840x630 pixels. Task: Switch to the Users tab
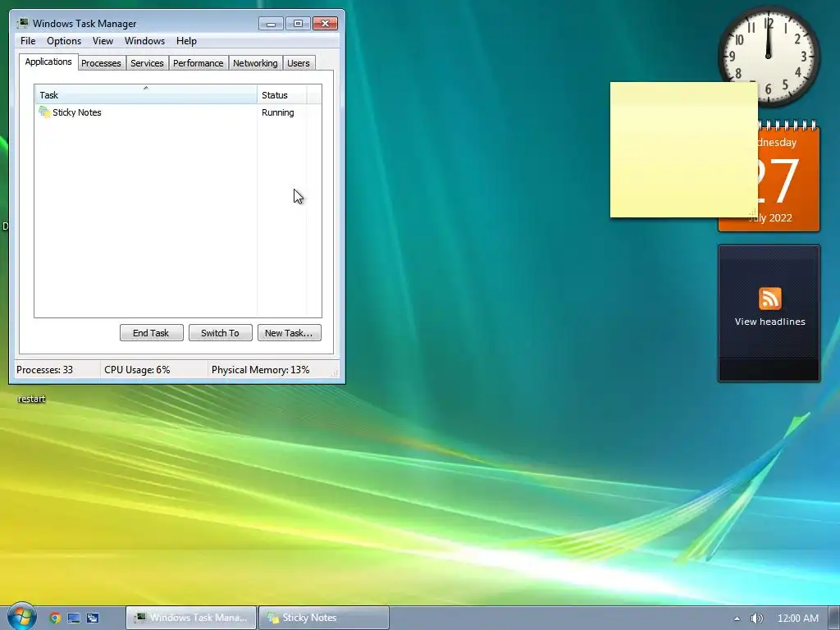299,63
